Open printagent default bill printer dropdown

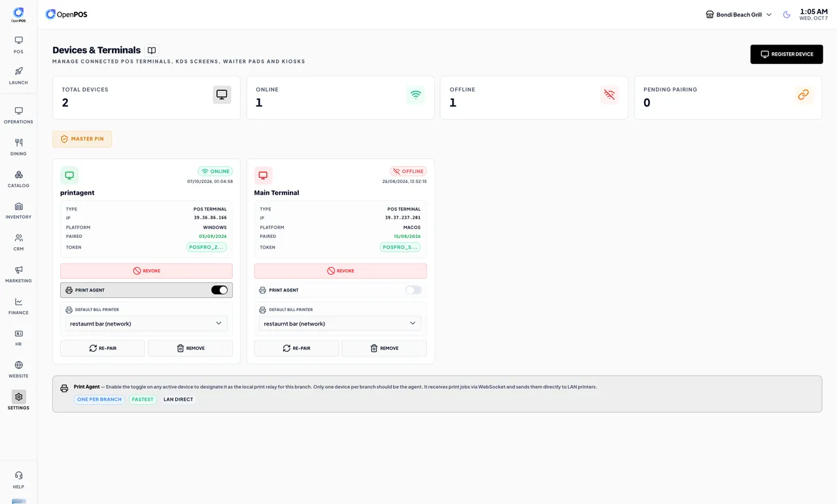(146, 324)
